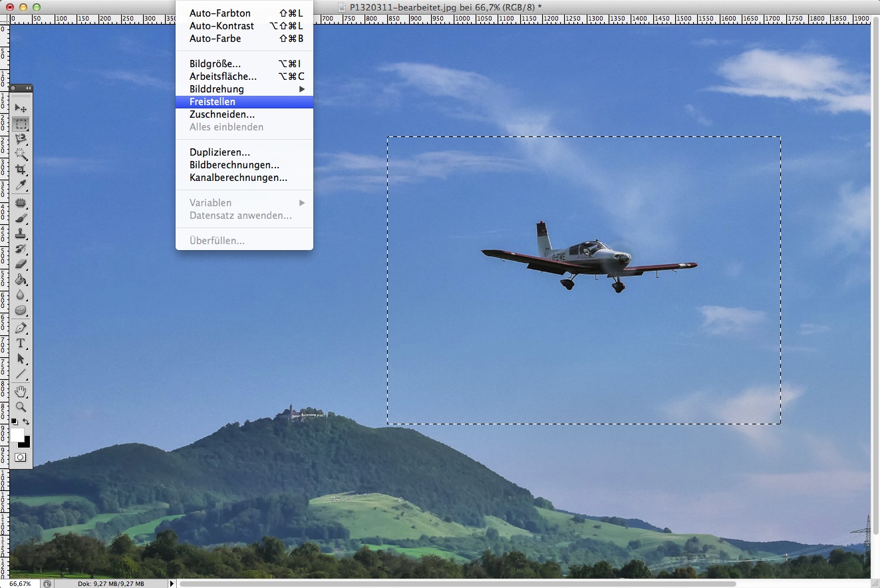The width and height of the screenshot is (880, 588).
Task: Collapse the toolbox panel with double arrows
Action: 29,88
